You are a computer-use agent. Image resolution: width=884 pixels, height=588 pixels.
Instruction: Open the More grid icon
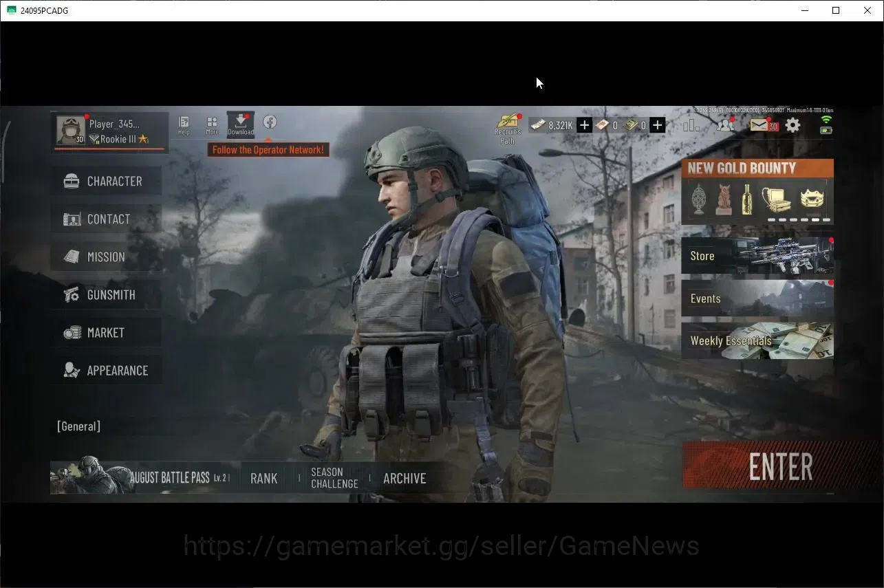pos(212,124)
